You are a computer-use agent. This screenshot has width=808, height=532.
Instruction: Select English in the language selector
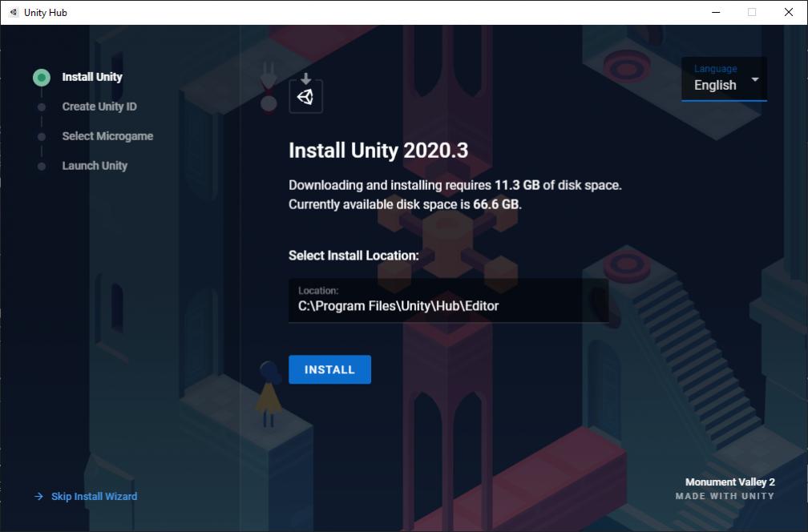click(716, 85)
